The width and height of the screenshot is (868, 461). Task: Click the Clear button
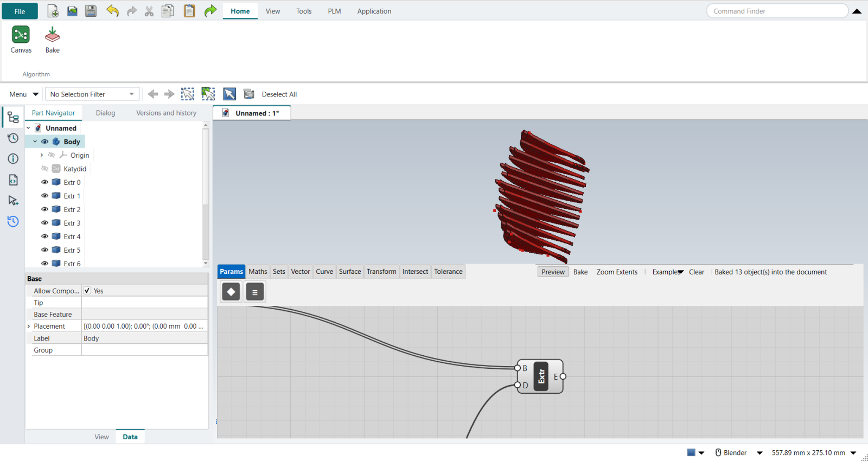[x=697, y=272]
